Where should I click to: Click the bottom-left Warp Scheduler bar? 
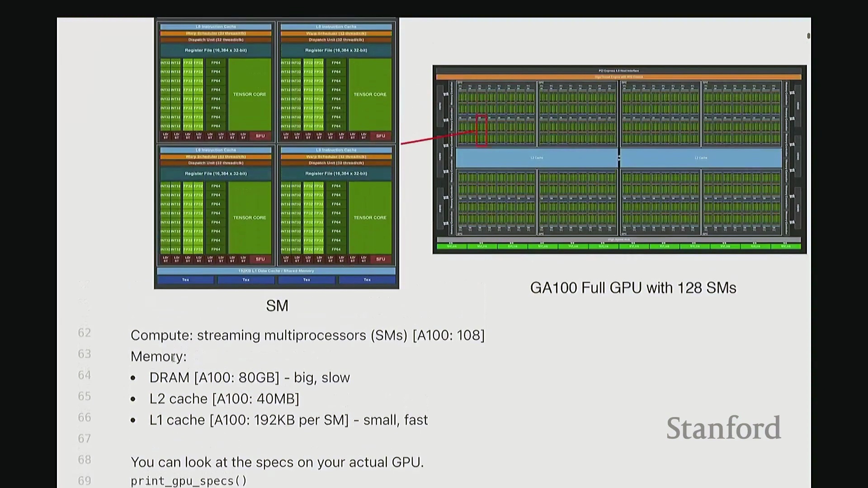[x=216, y=157]
